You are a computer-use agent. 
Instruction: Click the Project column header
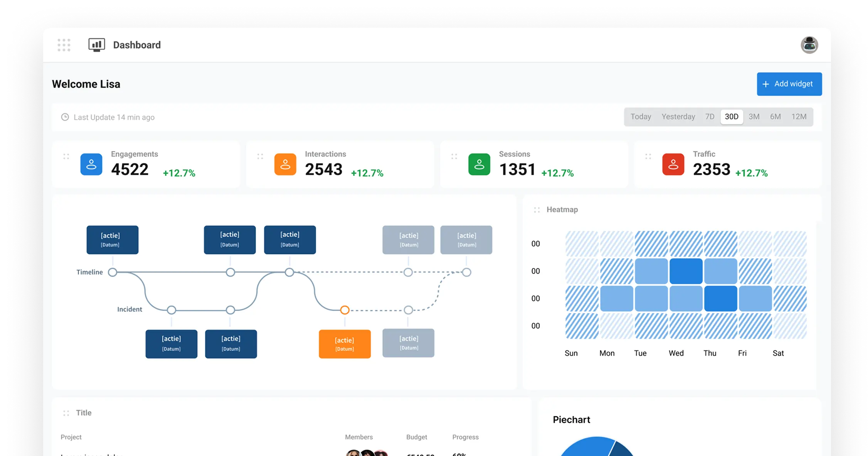point(71,437)
